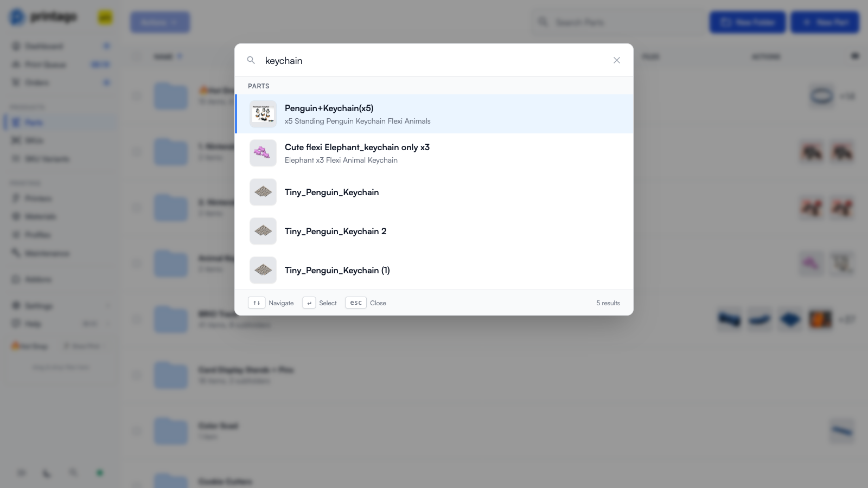Screen dimensions: 868x488
Task: Open Dashboard from the sidebar menu
Action: pos(44,46)
